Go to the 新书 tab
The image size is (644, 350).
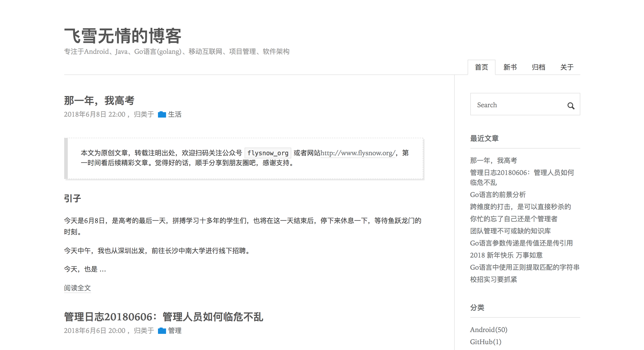pyautogui.click(x=510, y=67)
